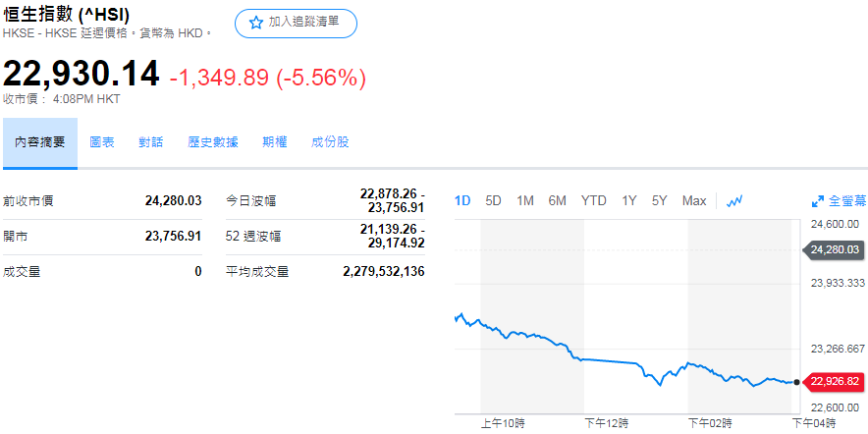This screenshot has height=434, width=868.
Task: View the 歷史數據 historical data tab
Action: click(x=213, y=142)
